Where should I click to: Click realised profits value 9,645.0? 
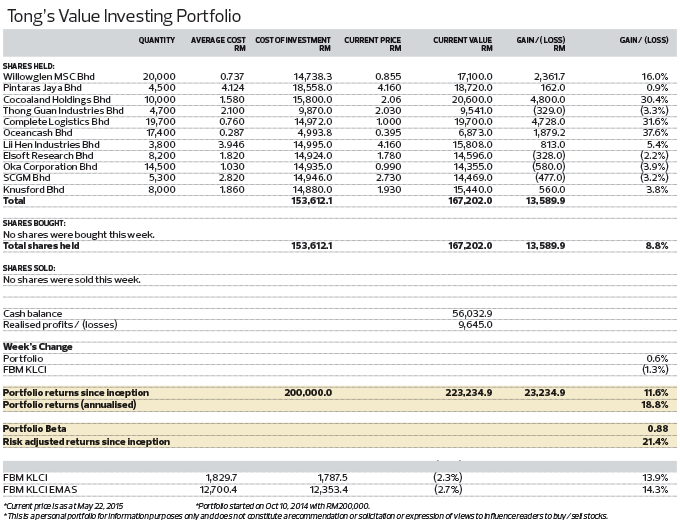[x=475, y=325]
